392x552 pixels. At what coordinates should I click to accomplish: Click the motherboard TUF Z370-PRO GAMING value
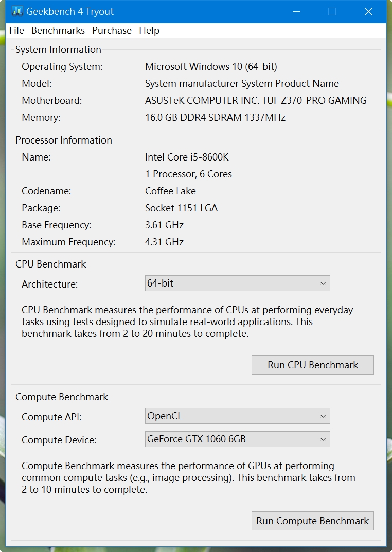pyautogui.click(x=256, y=101)
